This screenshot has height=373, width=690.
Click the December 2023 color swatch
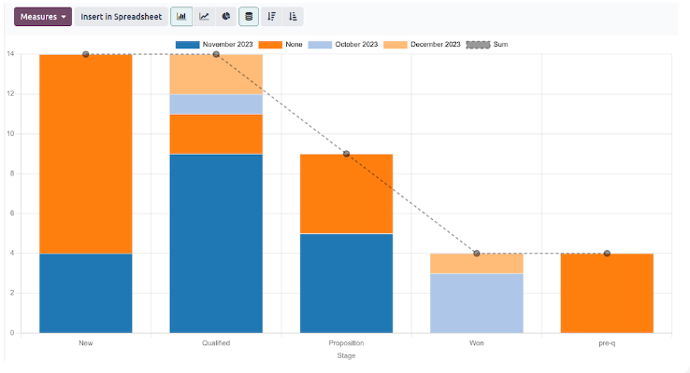click(x=395, y=44)
